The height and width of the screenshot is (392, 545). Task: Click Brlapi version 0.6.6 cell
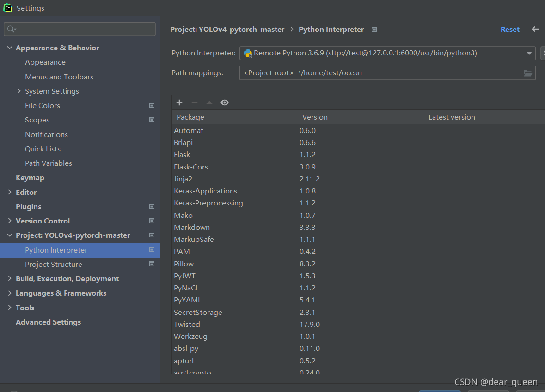tap(307, 143)
